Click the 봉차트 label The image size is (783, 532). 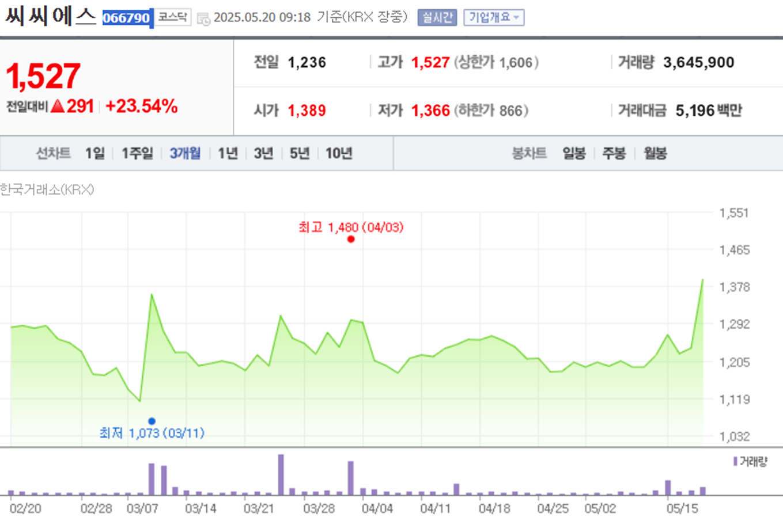529,153
